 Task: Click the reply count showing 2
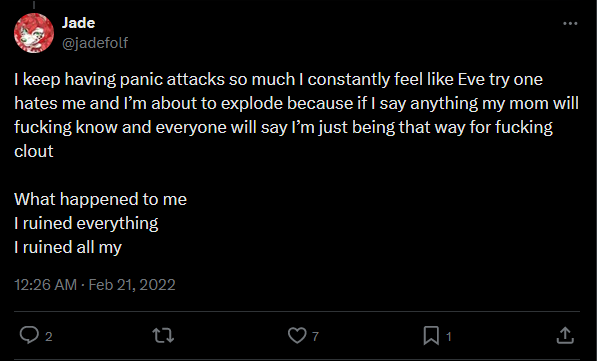[x=48, y=337]
